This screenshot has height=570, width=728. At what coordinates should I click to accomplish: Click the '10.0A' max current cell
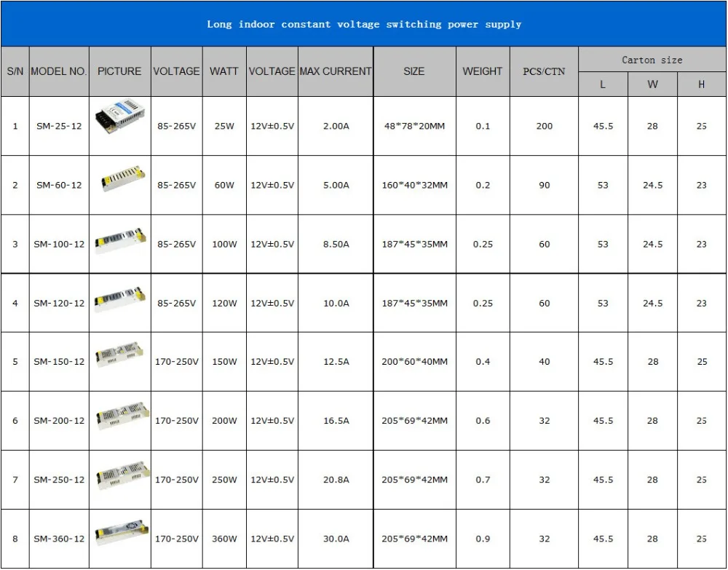[x=336, y=303]
